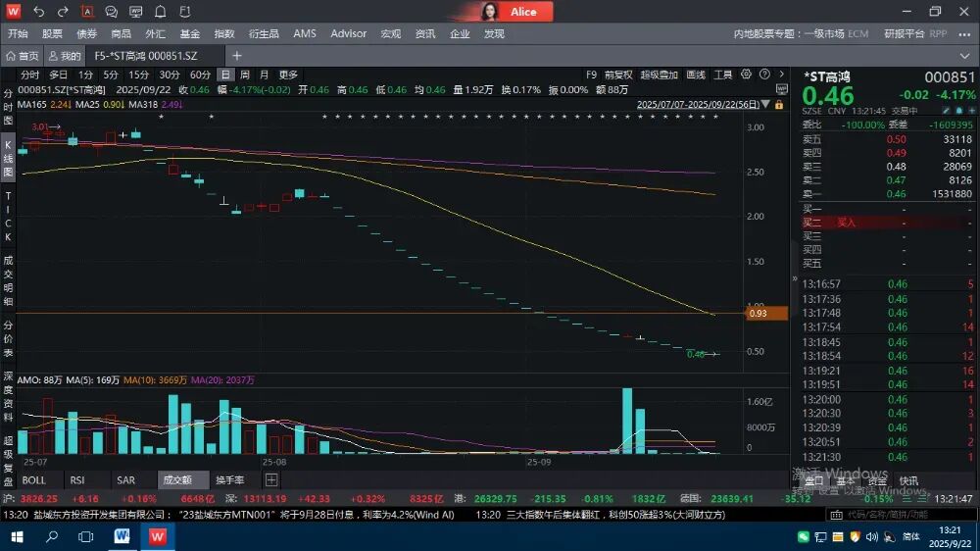This screenshot has height=551, width=980.
Task: Select the 周 weekly period
Action: [x=245, y=75]
